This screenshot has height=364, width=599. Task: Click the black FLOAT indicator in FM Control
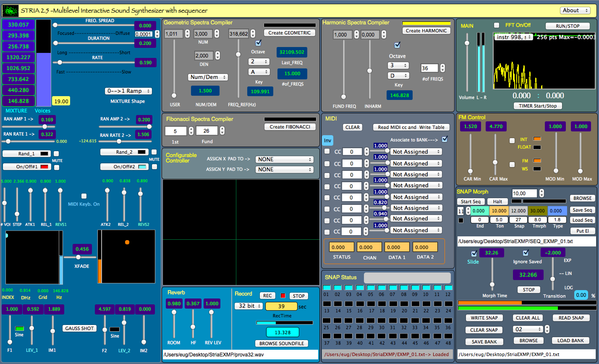(x=537, y=147)
